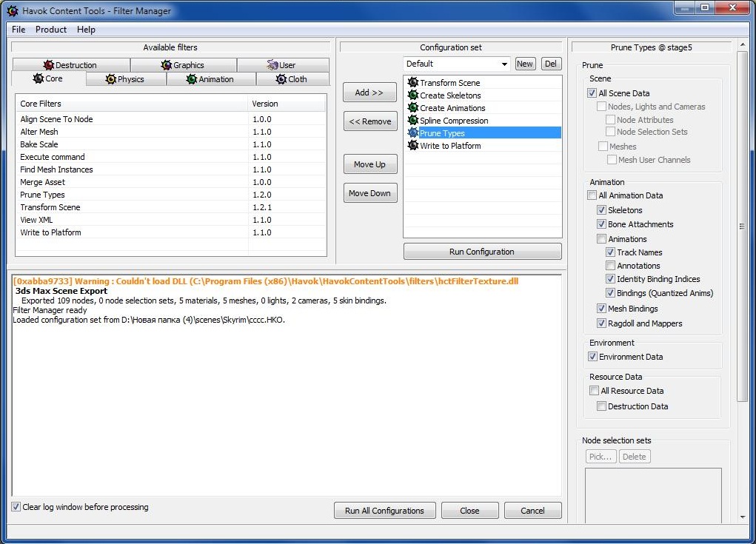Toggle Track Names checkbox
Screen dimensions: 756x544
[x=610, y=252]
